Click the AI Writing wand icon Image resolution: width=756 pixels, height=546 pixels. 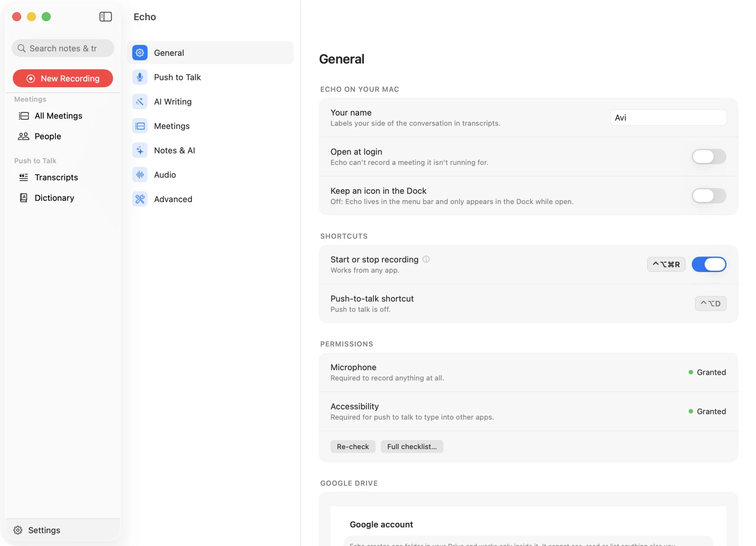click(x=140, y=102)
